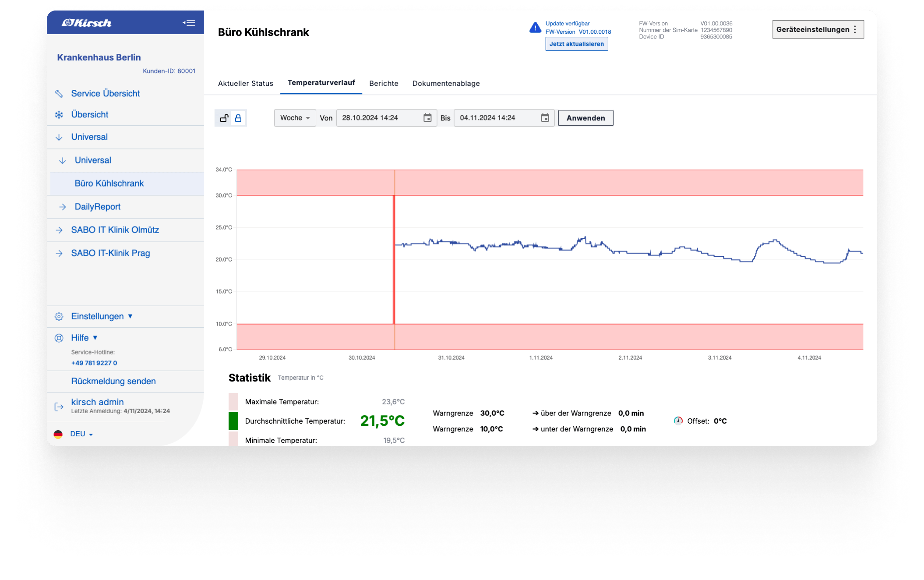
Task: Open the Dokumentenablage tab
Action: pos(446,83)
